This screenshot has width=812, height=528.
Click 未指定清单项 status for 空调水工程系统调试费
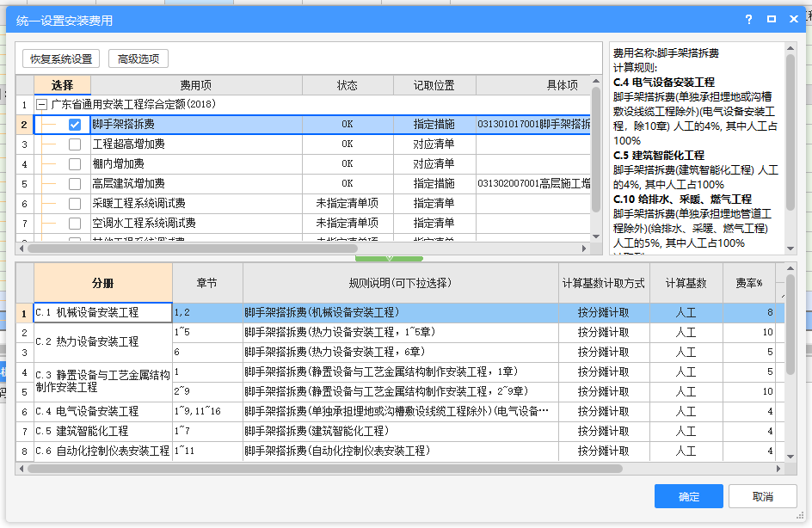pos(348,223)
